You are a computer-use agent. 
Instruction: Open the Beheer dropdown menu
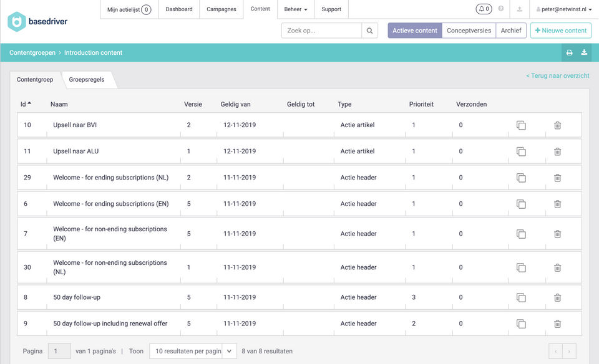(296, 9)
